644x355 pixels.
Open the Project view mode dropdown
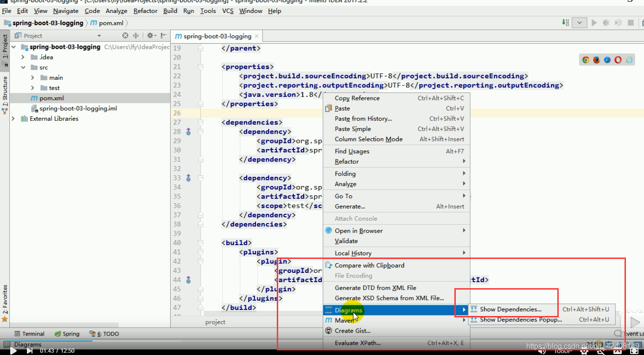[x=99, y=36]
